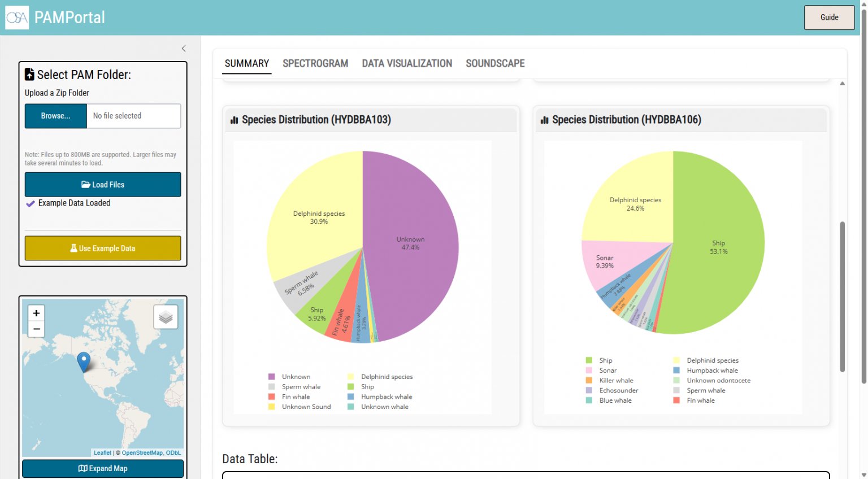Open the Guide
The height and width of the screenshot is (479, 868).
829,18
